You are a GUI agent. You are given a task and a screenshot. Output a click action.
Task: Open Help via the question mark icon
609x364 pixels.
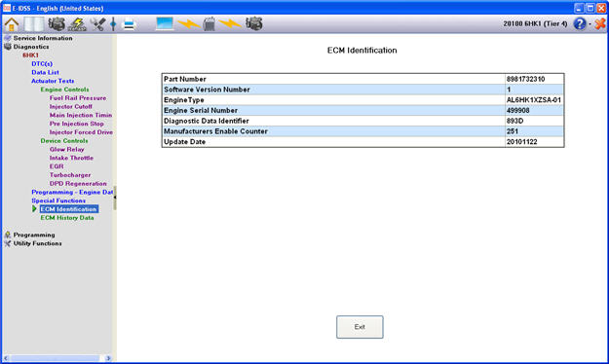[x=579, y=23]
